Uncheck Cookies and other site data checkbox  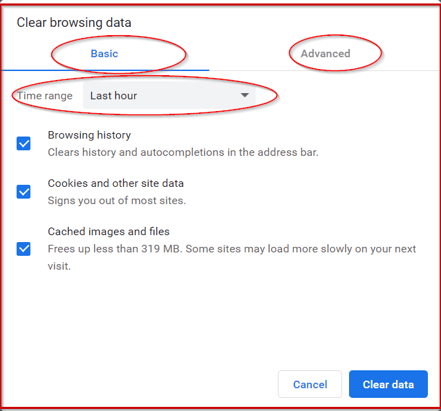(24, 192)
